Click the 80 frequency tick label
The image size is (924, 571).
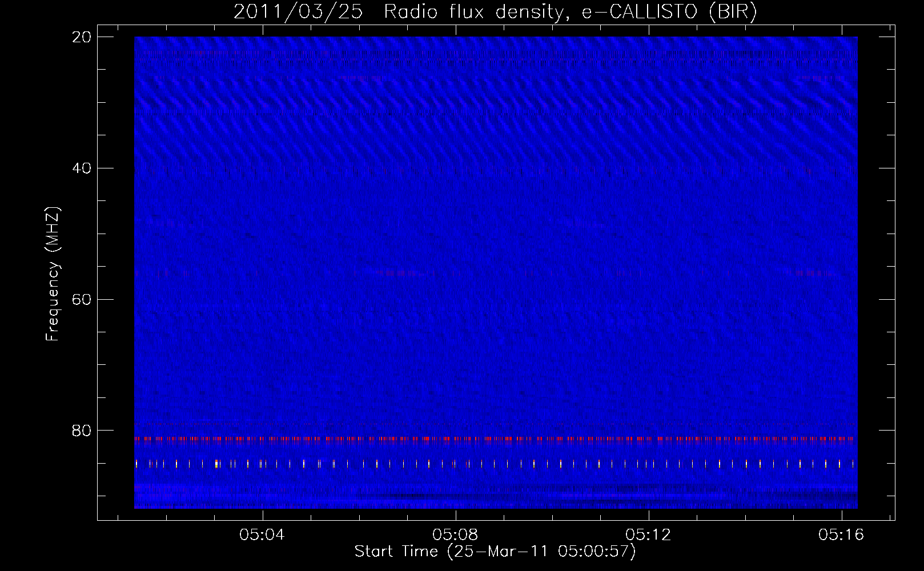pyautogui.click(x=82, y=431)
